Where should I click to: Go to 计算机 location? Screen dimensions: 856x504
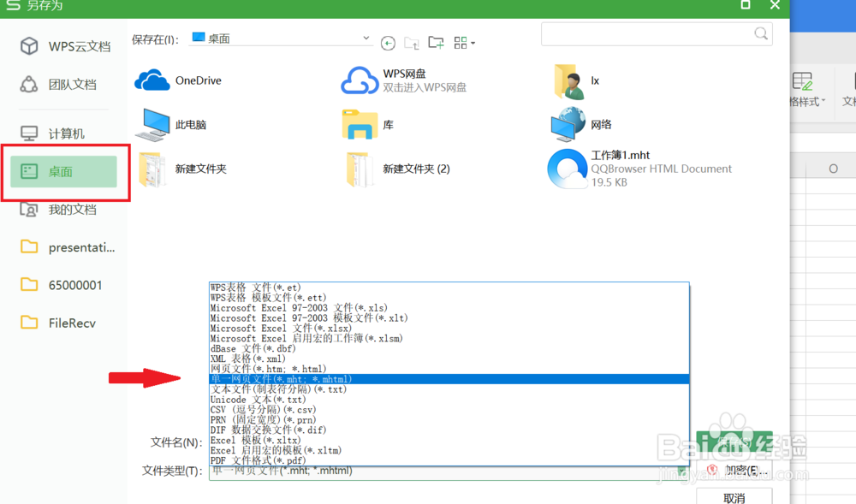tap(52, 133)
